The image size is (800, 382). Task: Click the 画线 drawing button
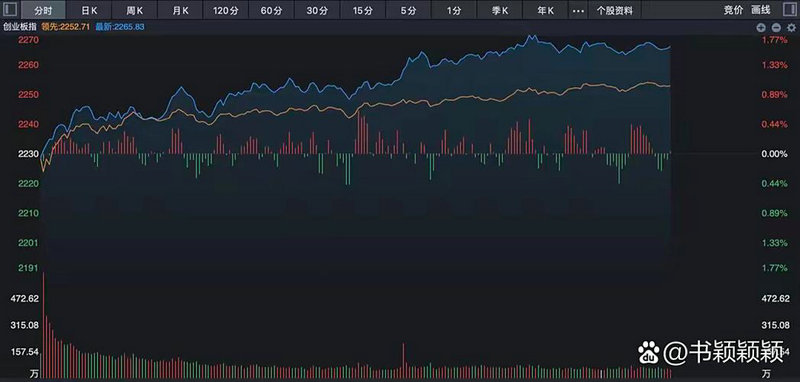761,10
